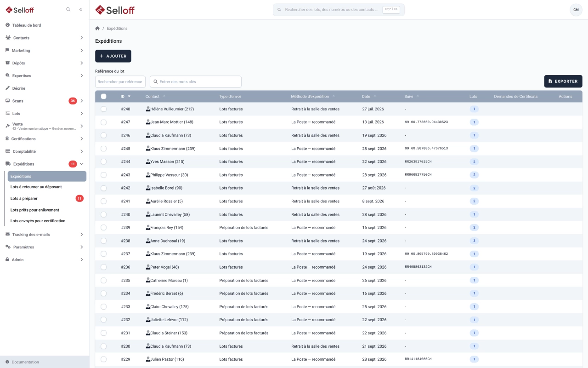Click the Dépôts box icon
588x368 pixels.
tap(7, 63)
